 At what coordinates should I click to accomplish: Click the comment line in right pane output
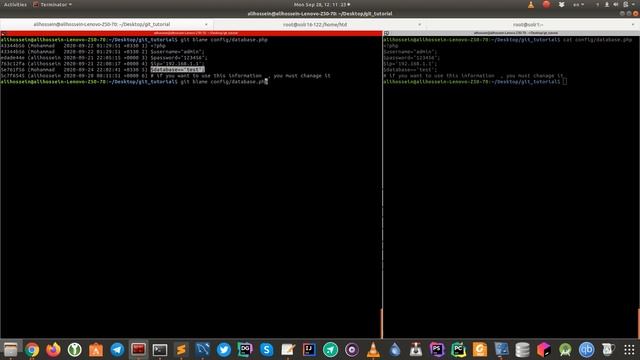coord(473,76)
